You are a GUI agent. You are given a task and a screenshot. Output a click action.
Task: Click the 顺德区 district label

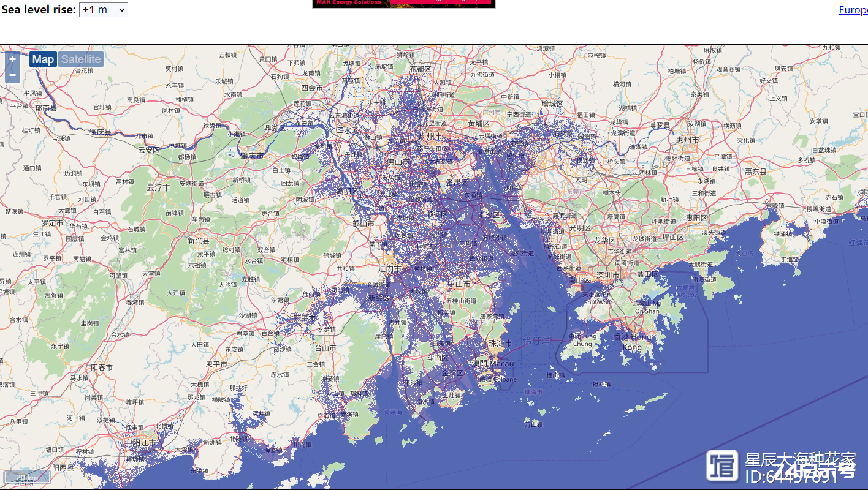[x=436, y=214]
